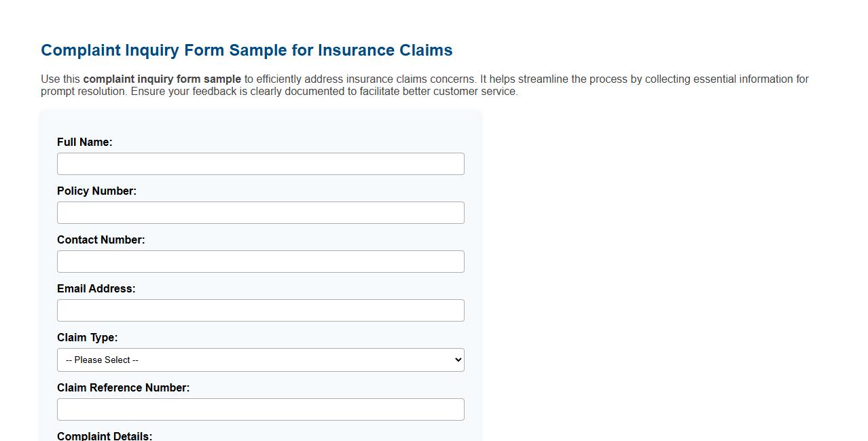Click the Complaint Inquiry Form heading
The image size is (868, 441).
(x=247, y=50)
